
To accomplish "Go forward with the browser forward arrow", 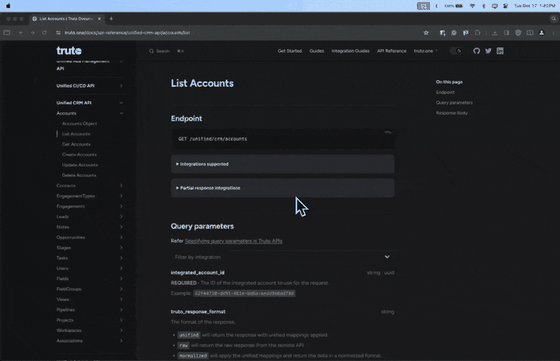I will click(x=32, y=33).
